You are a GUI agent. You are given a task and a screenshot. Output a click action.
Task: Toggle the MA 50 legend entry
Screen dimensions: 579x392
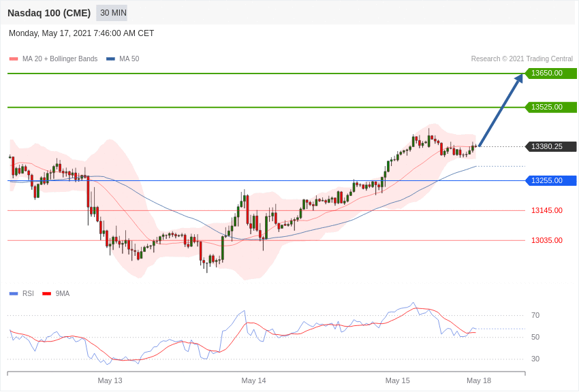[x=123, y=59]
